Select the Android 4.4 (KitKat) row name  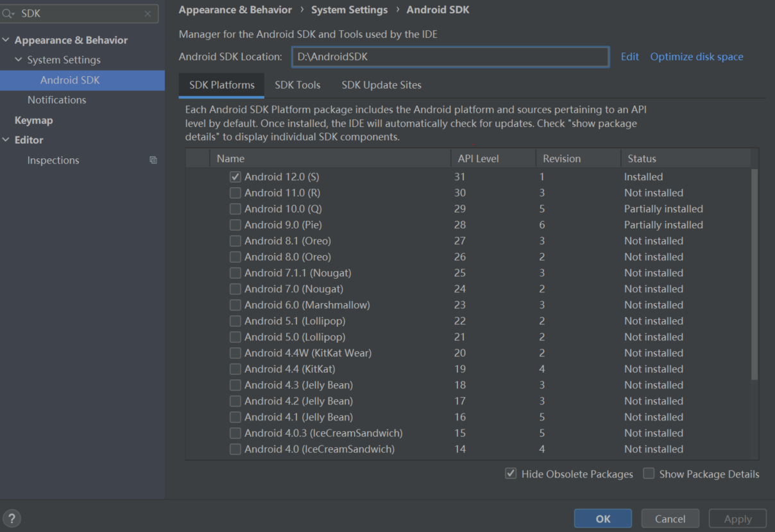[290, 369]
